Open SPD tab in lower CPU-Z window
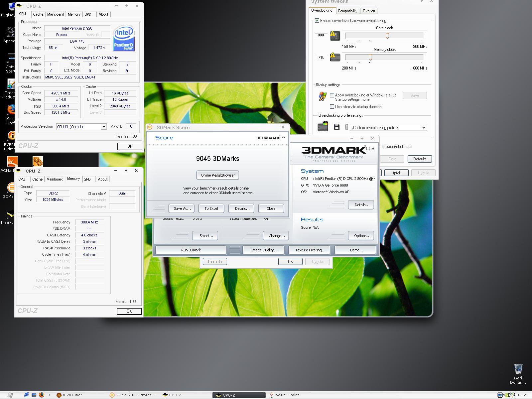The height and width of the screenshot is (399, 532). (x=87, y=179)
